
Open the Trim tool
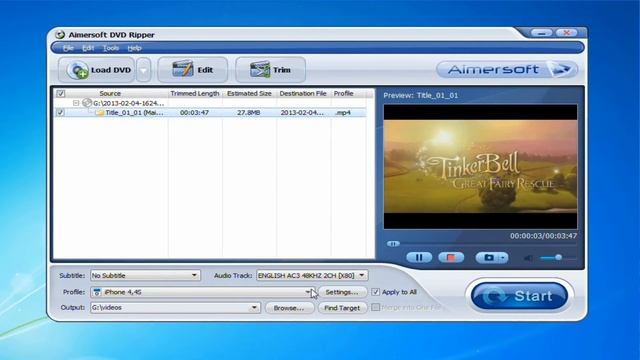tap(270, 70)
